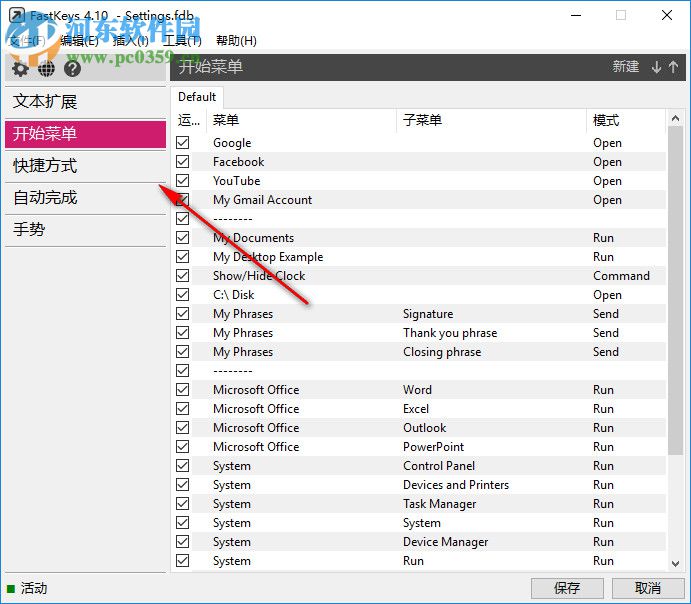Toggle the Device Manager row checkbox

(x=182, y=541)
